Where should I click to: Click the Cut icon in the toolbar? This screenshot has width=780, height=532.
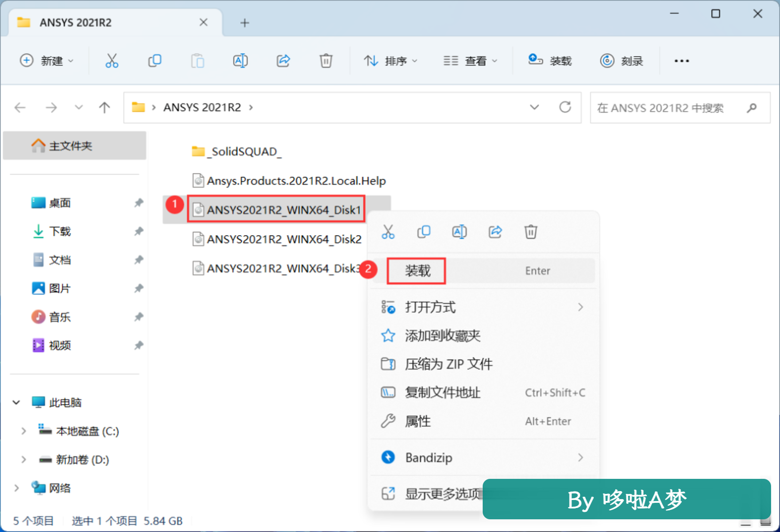111,61
